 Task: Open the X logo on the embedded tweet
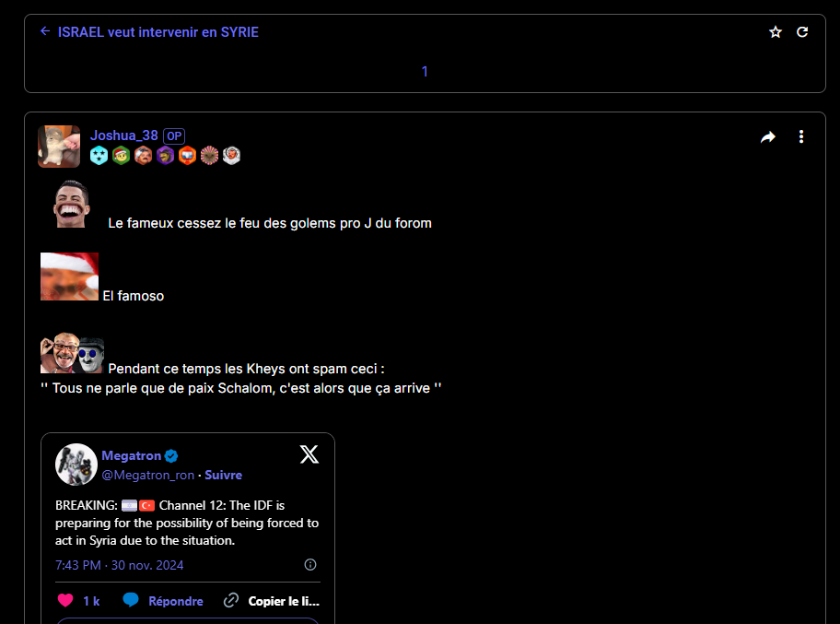(309, 454)
